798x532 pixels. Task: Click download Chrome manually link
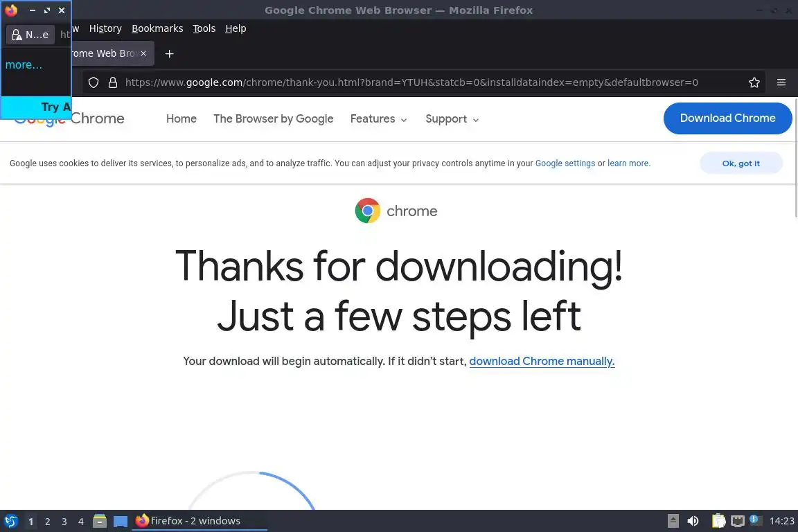(x=542, y=362)
